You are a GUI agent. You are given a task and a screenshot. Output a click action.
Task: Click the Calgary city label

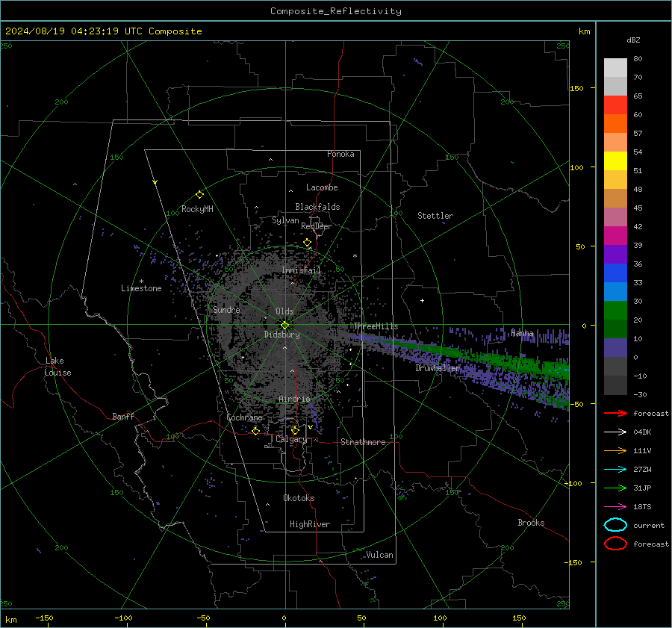pyautogui.click(x=291, y=439)
